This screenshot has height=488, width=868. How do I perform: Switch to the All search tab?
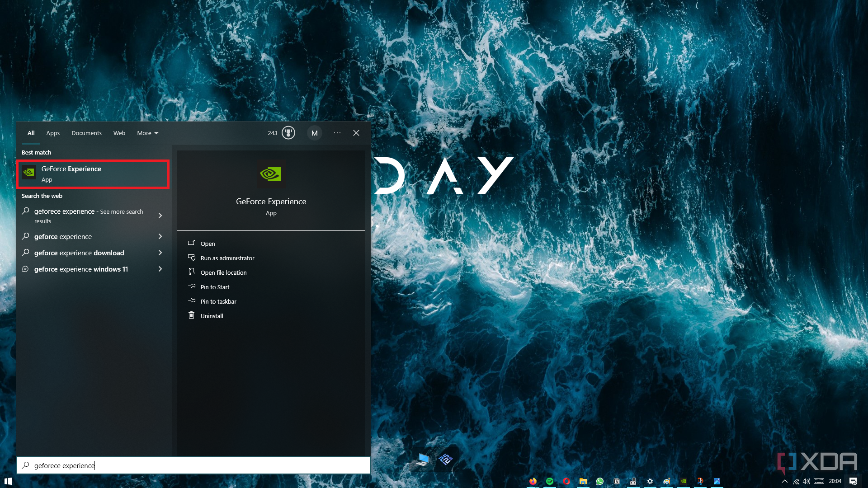pyautogui.click(x=31, y=133)
